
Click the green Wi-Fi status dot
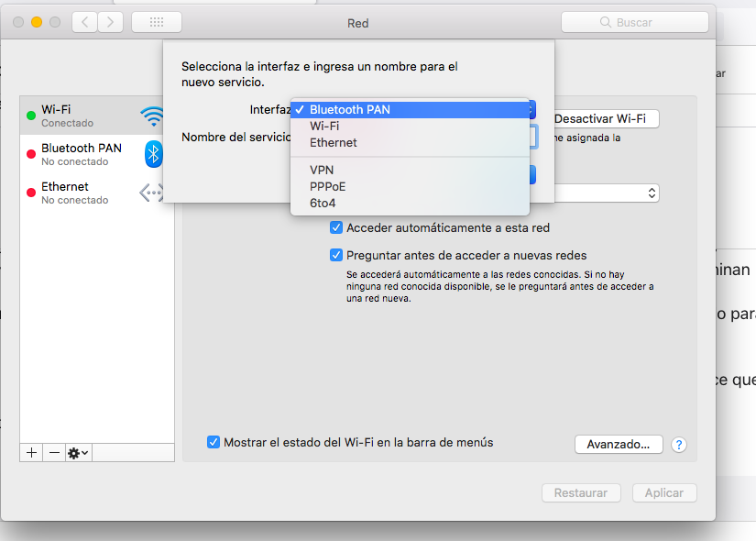tap(31, 116)
